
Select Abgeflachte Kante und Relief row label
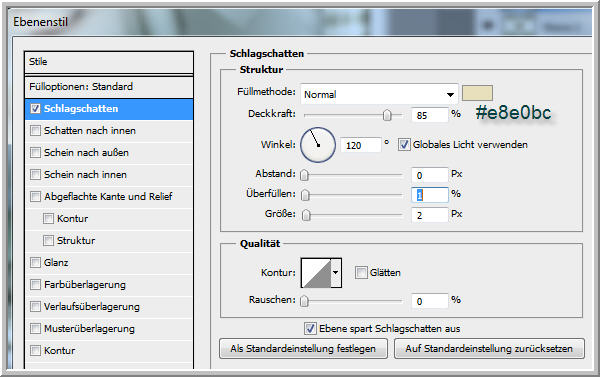pyautogui.click(x=108, y=196)
